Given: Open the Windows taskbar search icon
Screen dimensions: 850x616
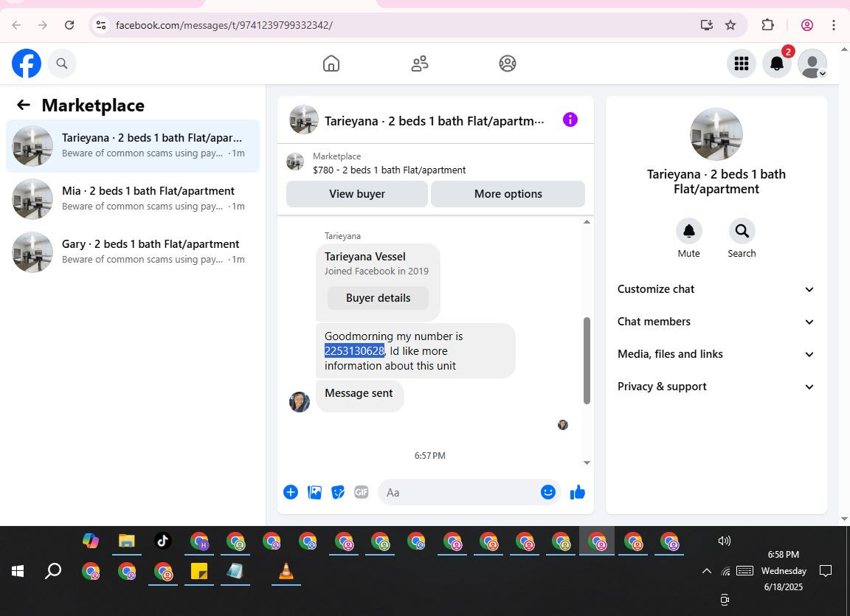Looking at the screenshot, I should [x=52, y=571].
